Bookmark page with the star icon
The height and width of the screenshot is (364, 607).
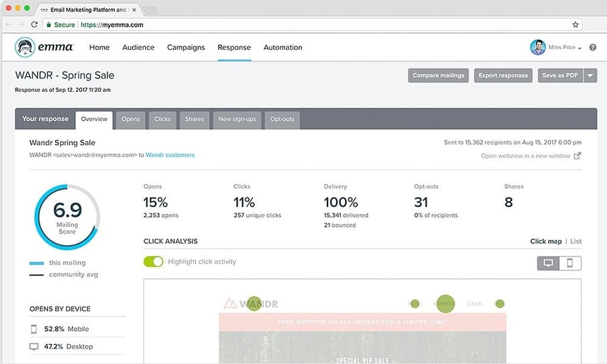tap(575, 24)
